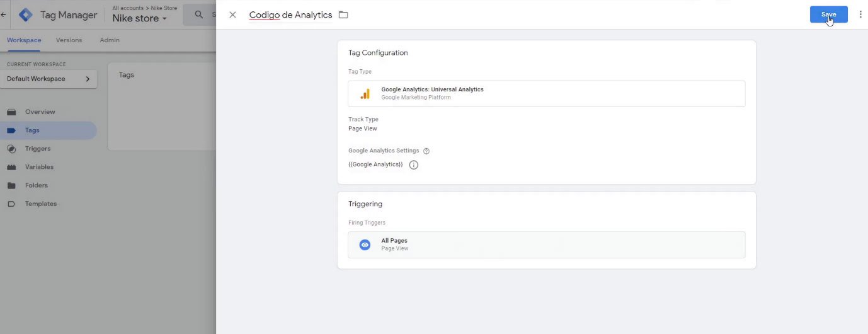Edit the Codigo de Analytics tag name
Viewport: 868px width, 334px height.
[290, 14]
